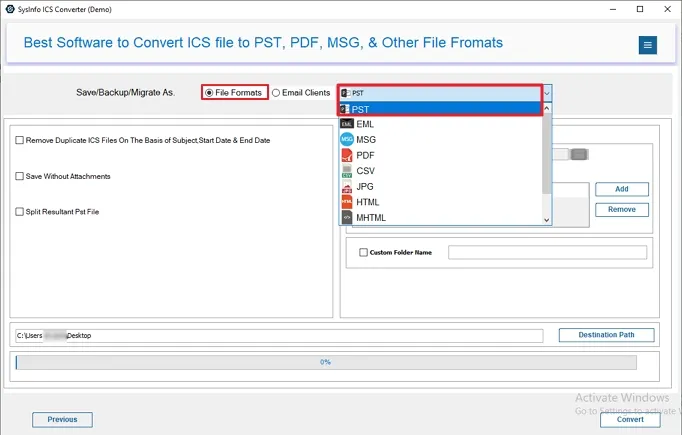Viewport: 682px width, 435px height.
Task: Click the Add button
Action: [x=622, y=189]
